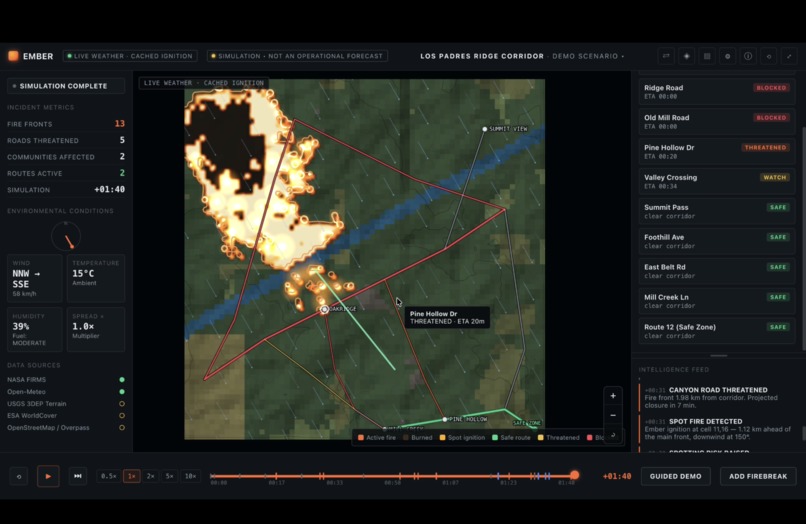
Task: Click the Active fire legend swatch
Action: coord(361,438)
